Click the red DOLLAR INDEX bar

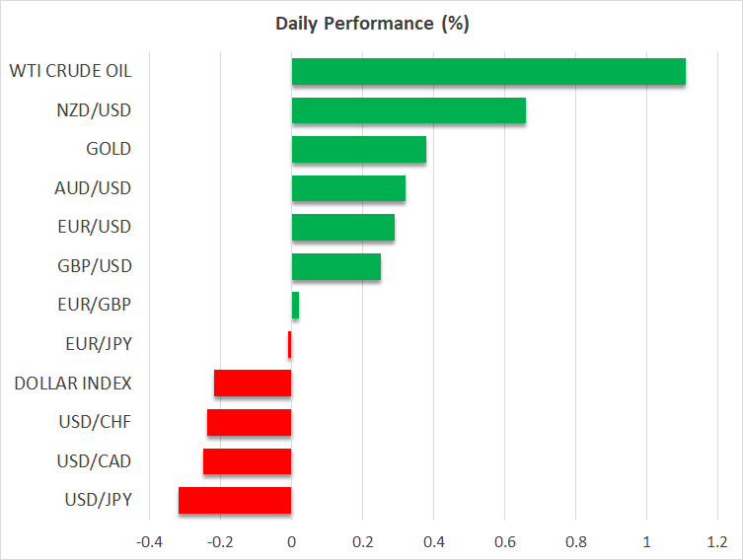(x=253, y=383)
